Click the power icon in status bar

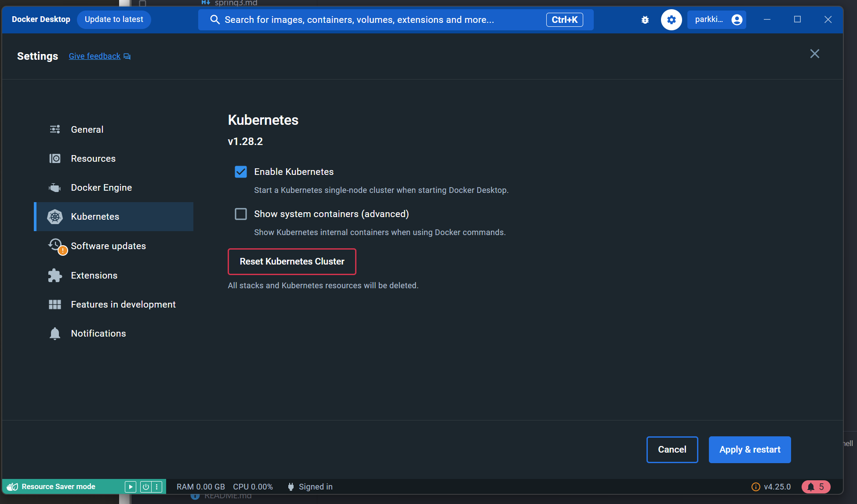pos(145,487)
